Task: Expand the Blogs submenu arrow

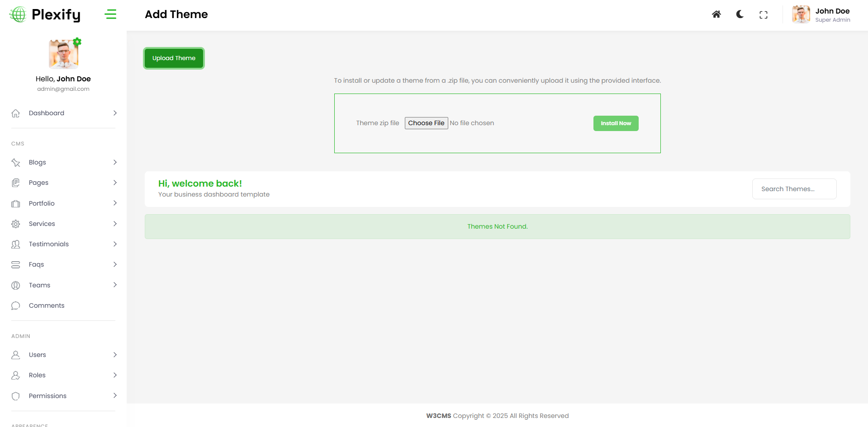Action: 115,162
